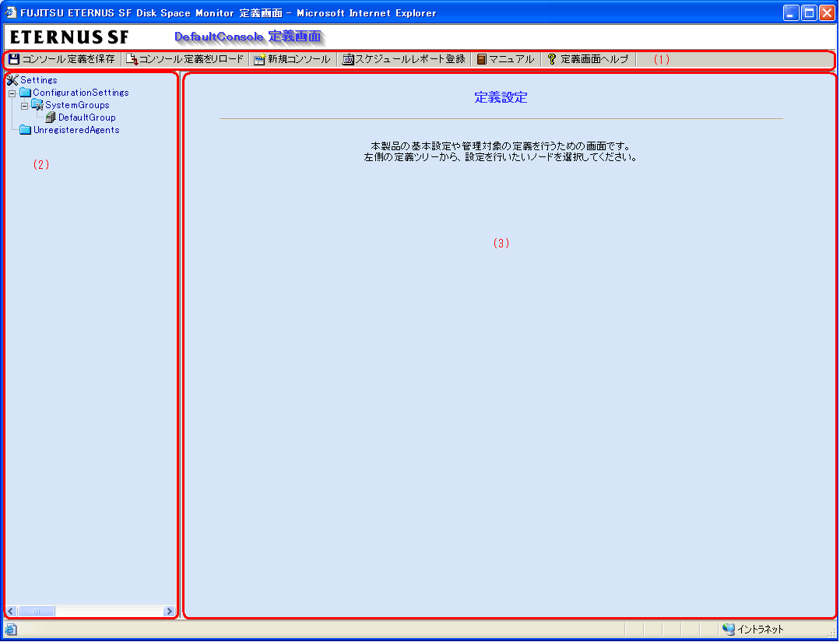Select ConfigurationSettings in the tree
This screenshot has width=840, height=642.
(x=81, y=93)
